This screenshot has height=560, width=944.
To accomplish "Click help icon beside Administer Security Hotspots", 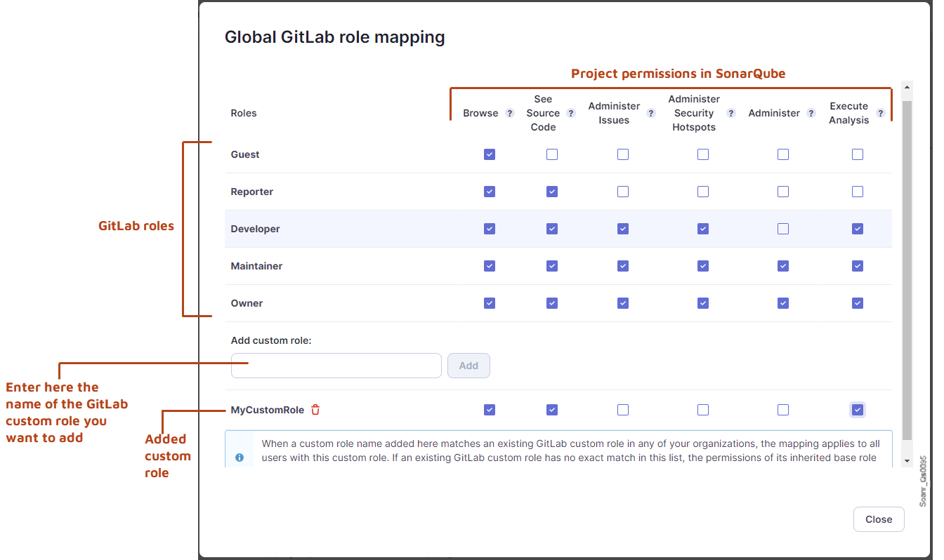I will [x=731, y=113].
